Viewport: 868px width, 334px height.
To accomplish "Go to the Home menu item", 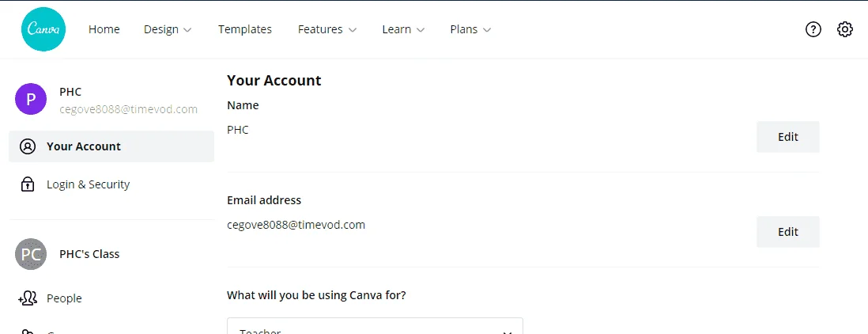I will [x=104, y=29].
